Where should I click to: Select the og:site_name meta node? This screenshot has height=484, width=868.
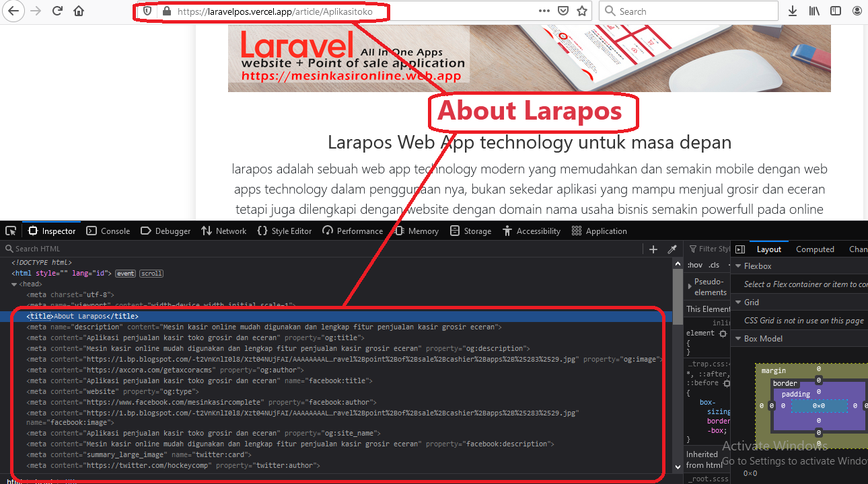204,433
